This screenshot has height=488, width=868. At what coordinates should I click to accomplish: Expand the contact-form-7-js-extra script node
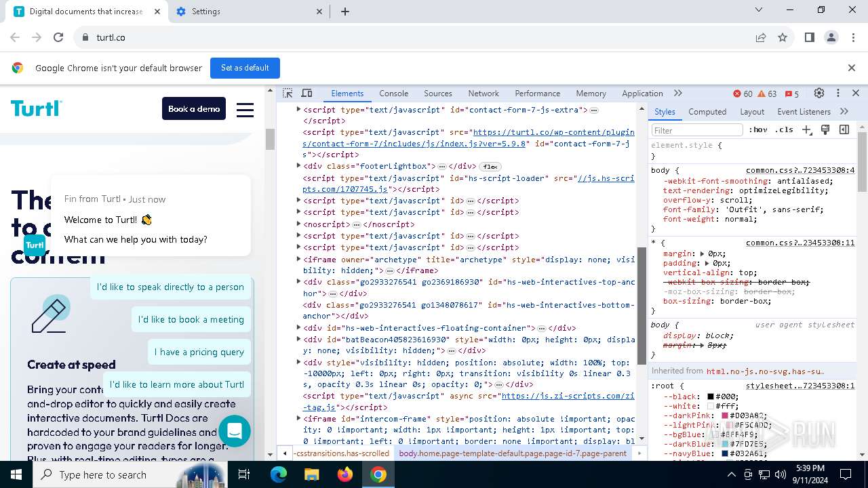tap(298, 109)
